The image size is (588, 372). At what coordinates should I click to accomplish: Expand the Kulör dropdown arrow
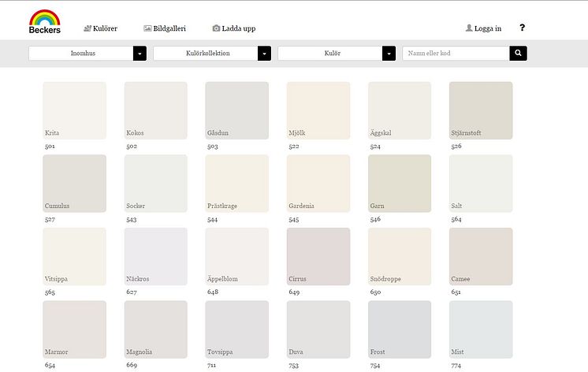[x=389, y=54]
